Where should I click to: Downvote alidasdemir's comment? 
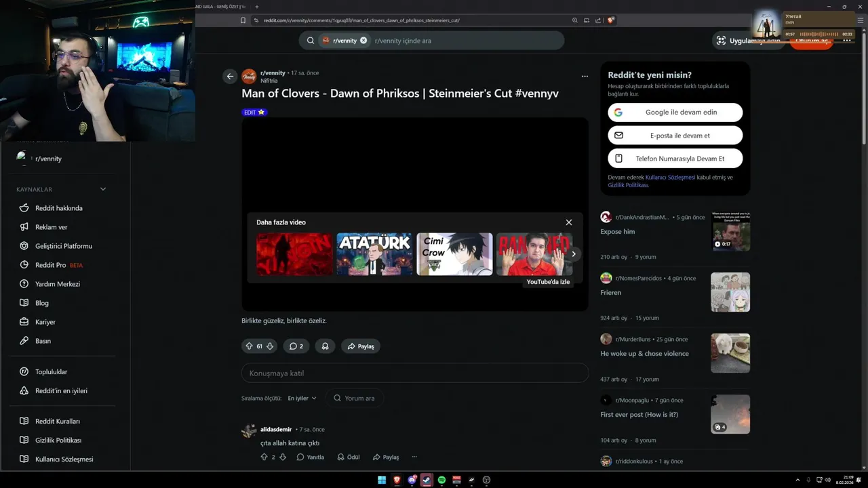point(283,457)
